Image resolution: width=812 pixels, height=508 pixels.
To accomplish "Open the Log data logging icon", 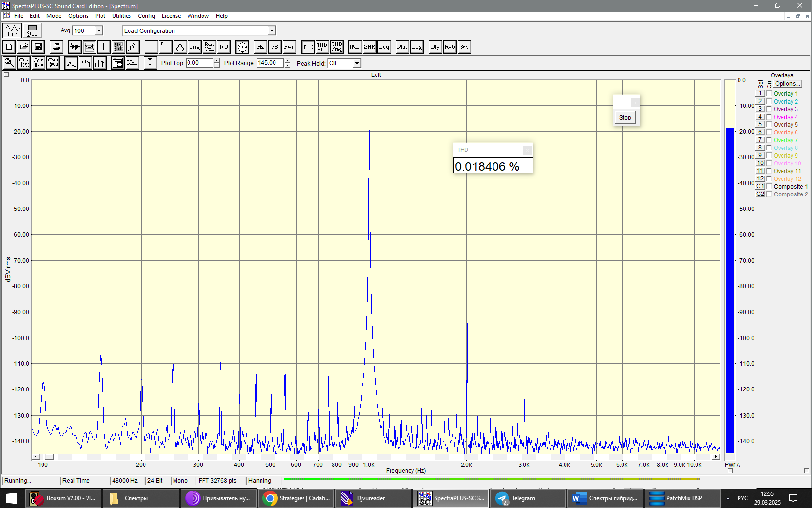I will 417,47.
